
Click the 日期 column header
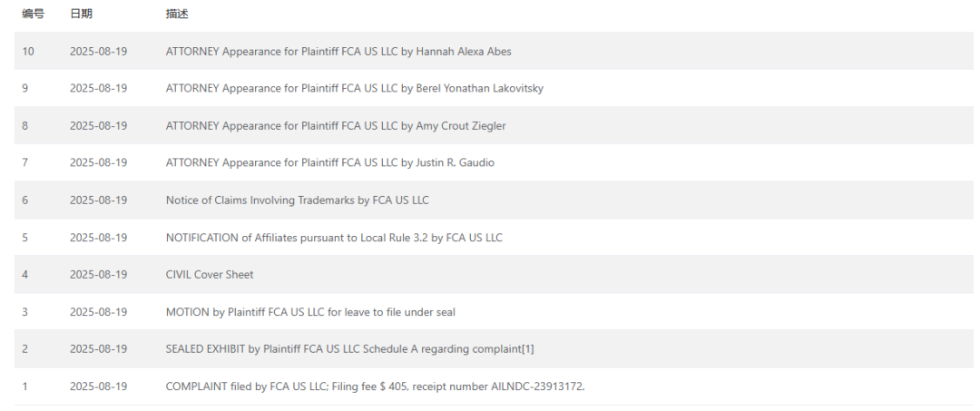[x=81, y=15]
